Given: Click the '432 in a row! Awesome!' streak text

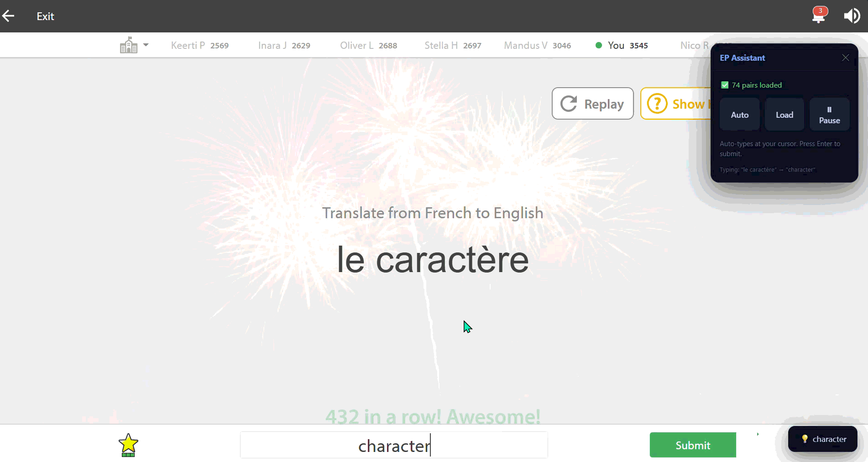Looking at the screenshot, I should (433, 416).
